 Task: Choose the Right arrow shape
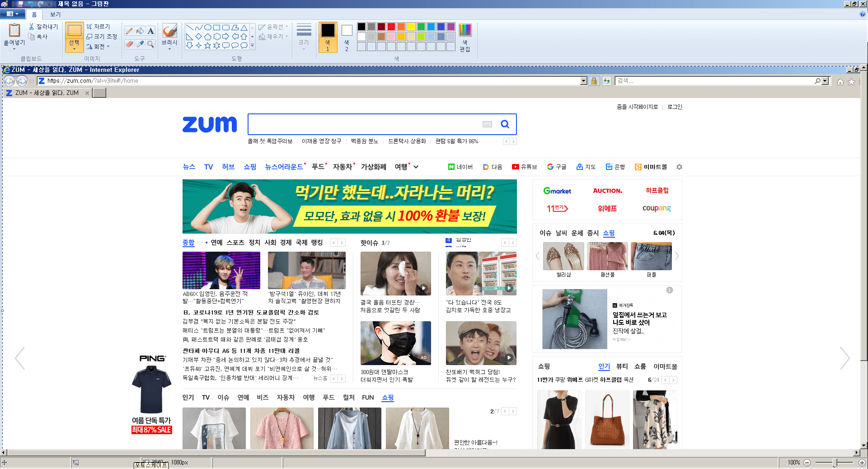point(226,37)
